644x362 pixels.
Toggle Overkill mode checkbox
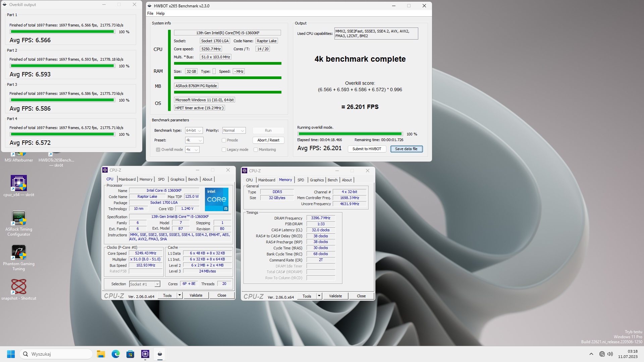click(x=158, y=150)
